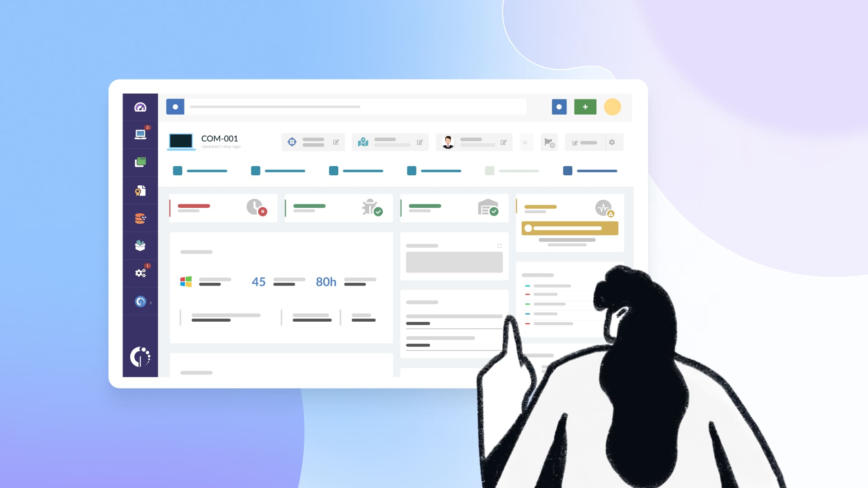
Task: Click the 80h hours input field
Action: tap(325, 281)
